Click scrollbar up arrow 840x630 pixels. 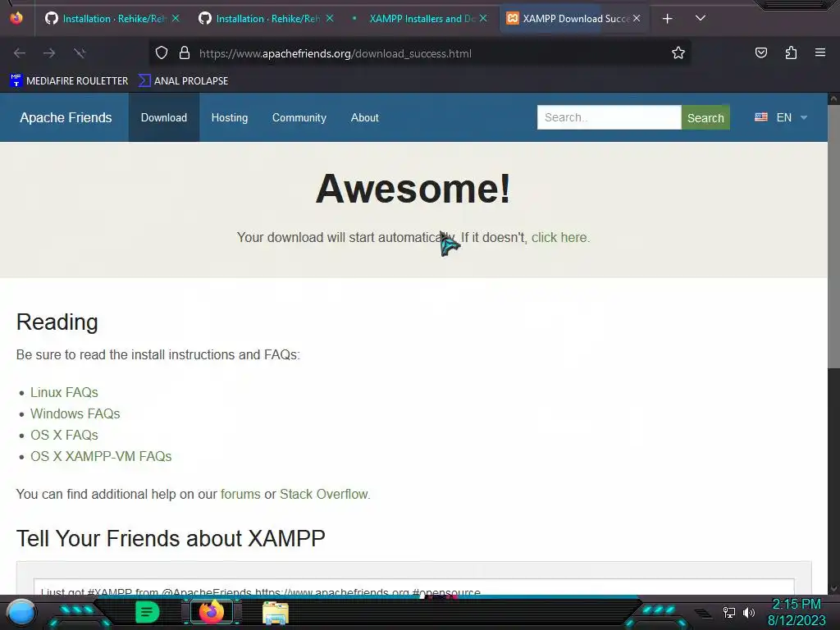(x=833, y=98)
